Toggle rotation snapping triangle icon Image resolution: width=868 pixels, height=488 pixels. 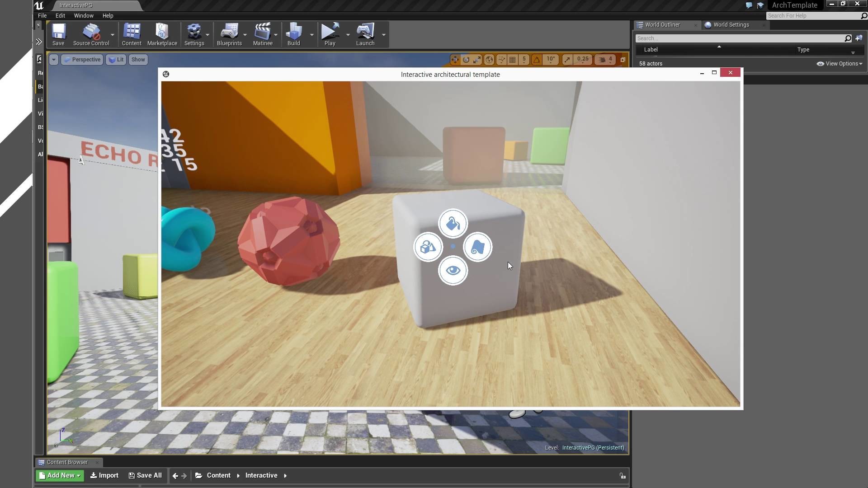click(x=537, y=60)
